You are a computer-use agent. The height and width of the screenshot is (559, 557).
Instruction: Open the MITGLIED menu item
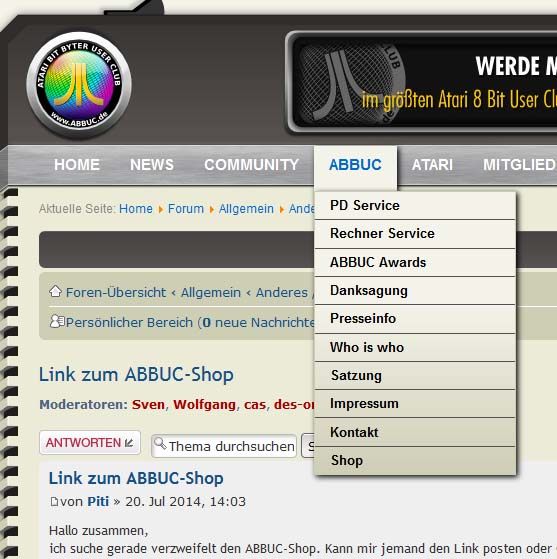click(x=520, y=165)
